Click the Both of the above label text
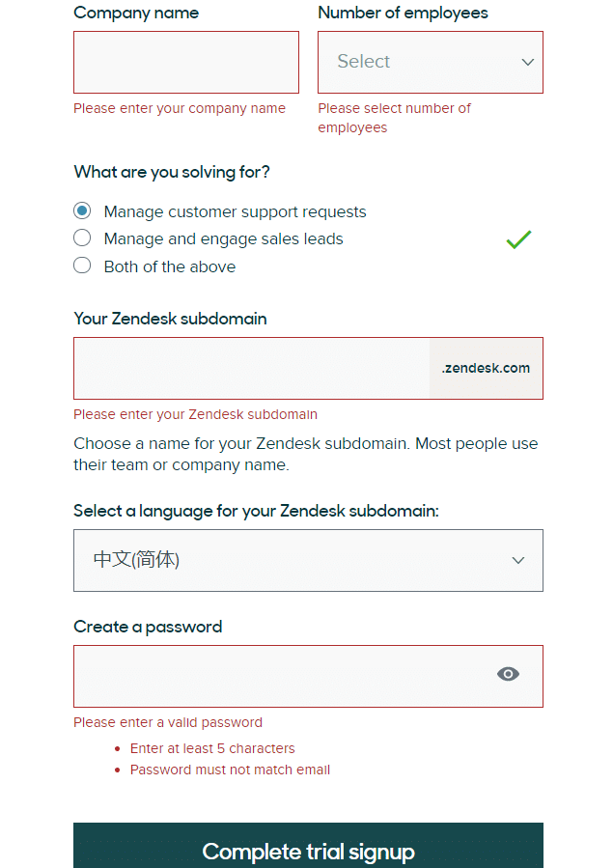The image size is (613, 868). (x=170, y=266)
